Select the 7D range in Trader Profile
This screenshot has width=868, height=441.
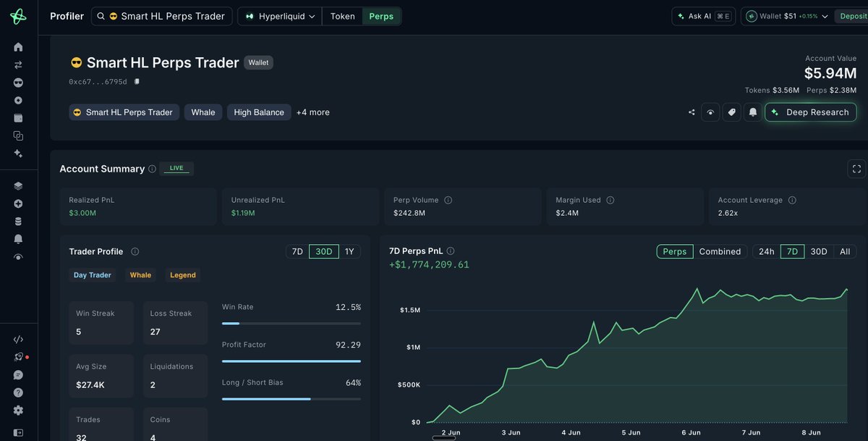coord(297,251)
